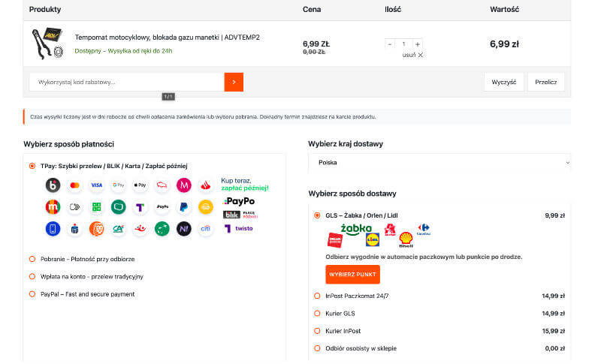Increase product quantity with plus button
The width and height of the screenshot is (601, 364).
click(418, 44)
